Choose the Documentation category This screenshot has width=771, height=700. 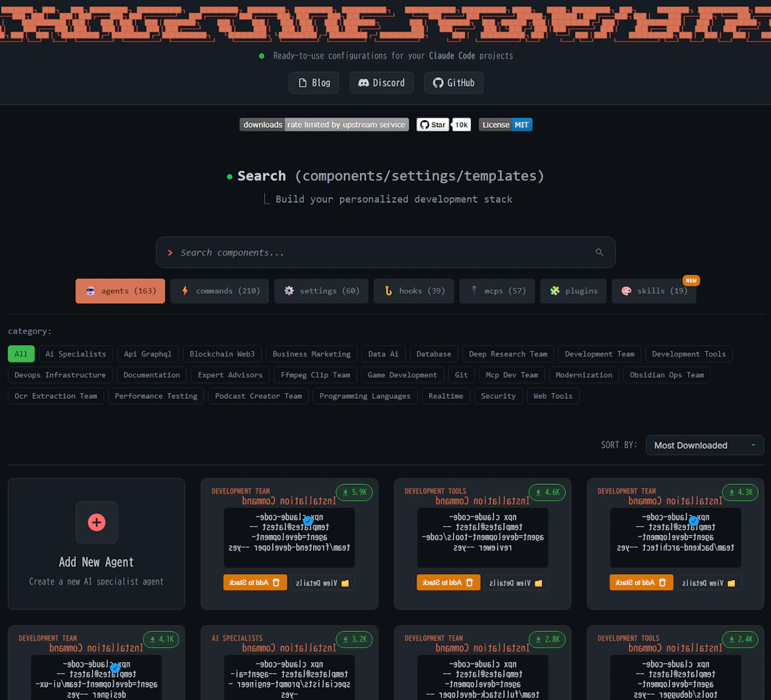tap(152, 375)
